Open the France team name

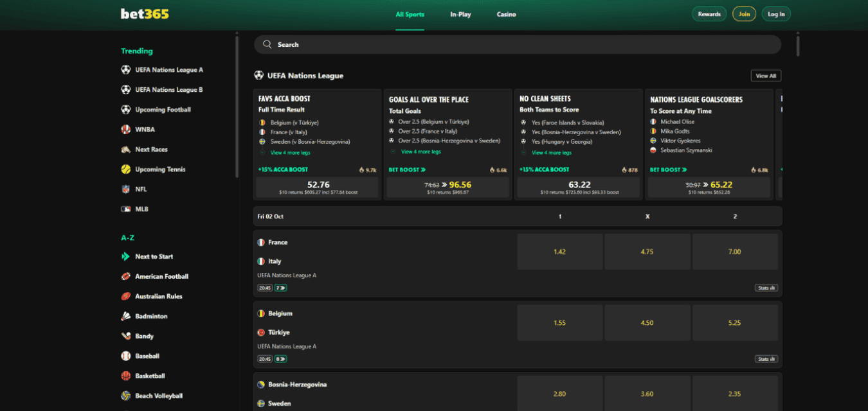pyautogui.click(x=278, y=243)
